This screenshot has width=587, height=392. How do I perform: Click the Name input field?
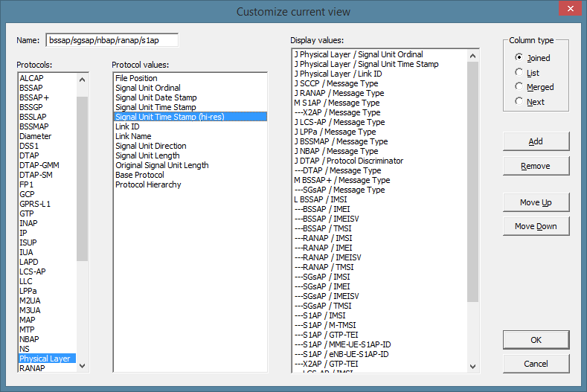(x=112, y=40)
